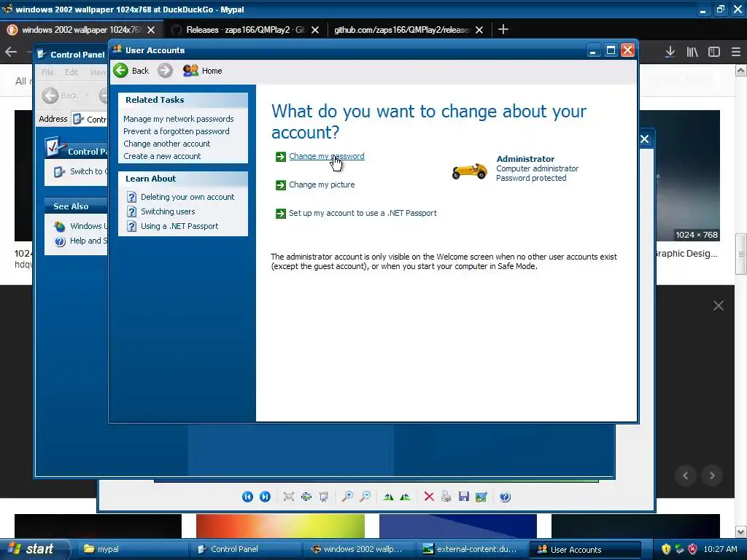747x560 pixels.
Task: Open Mypal hamburger menu
Action: pos(736,52)
